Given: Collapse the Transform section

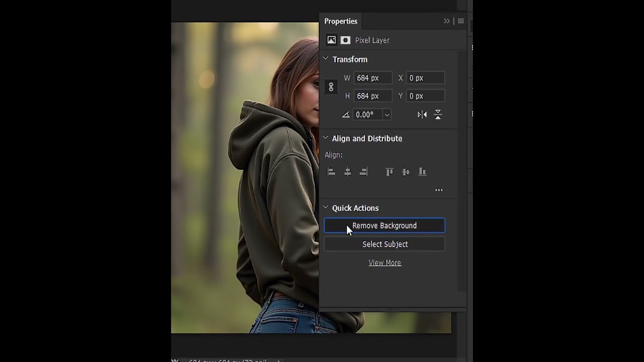Looking at the screenshot, I should (x=326, y=59).
